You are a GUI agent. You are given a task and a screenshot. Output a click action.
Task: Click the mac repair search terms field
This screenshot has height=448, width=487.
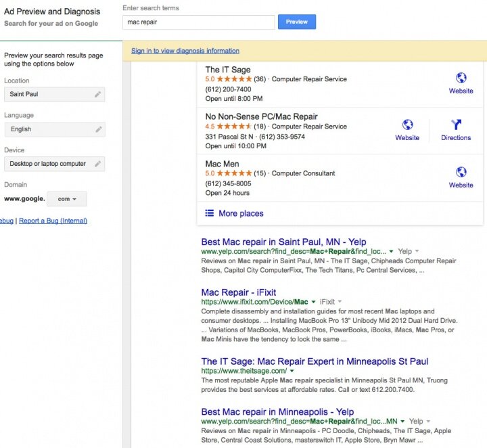(x=199, y=22)
